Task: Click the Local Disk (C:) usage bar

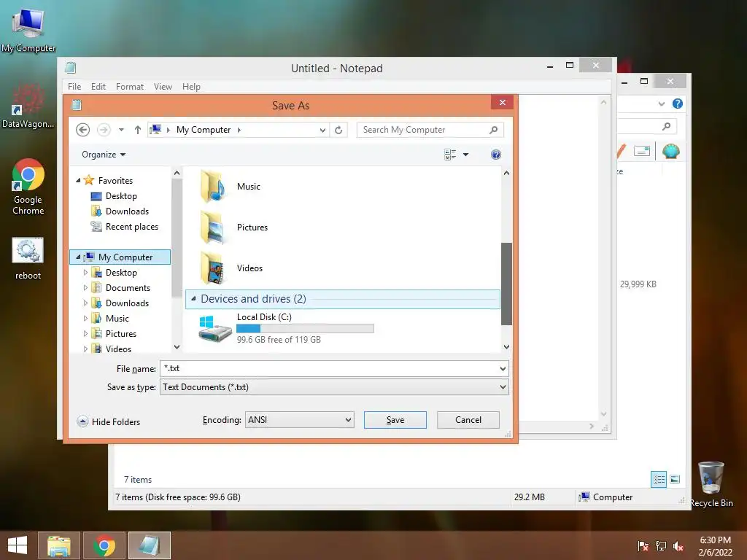Action: tap(305, 329)
